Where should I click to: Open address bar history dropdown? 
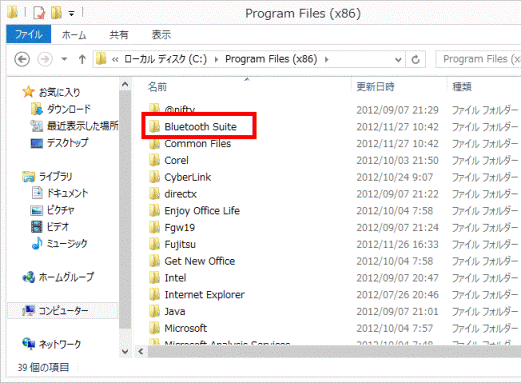click(x=398, y=60)
